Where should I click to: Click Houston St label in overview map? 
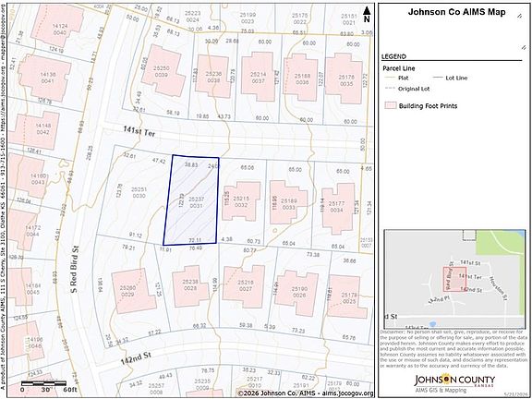(x=498, y=288)
